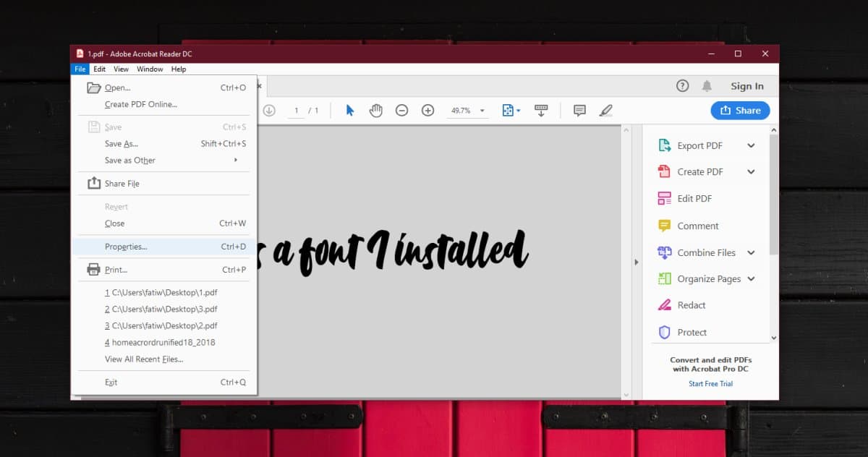Viewport: 868px width, 457px height.
Task: Zoom in with the plus icon
Action: tap(427, 110)
